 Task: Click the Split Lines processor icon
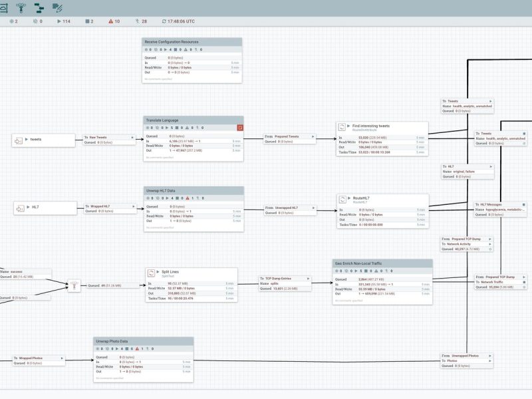tap(151, 273)
